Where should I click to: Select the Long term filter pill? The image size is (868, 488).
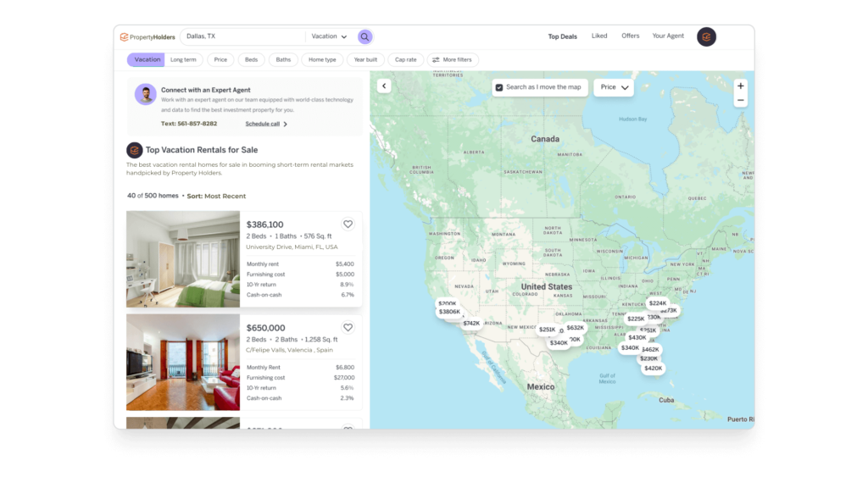tap(183, 60)
